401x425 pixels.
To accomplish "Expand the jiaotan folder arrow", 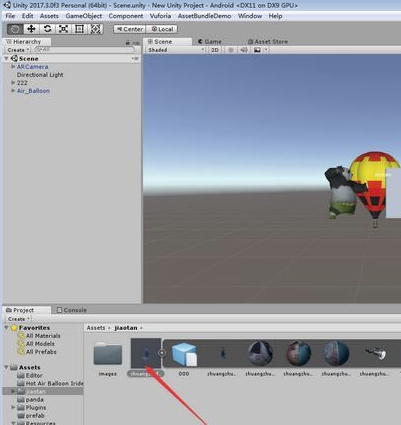I will [x=13, y=391].
